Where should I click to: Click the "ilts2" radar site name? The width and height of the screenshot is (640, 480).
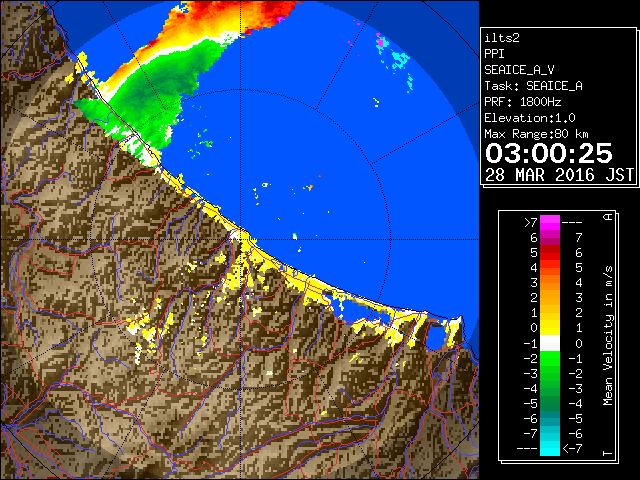click(502, 38)
